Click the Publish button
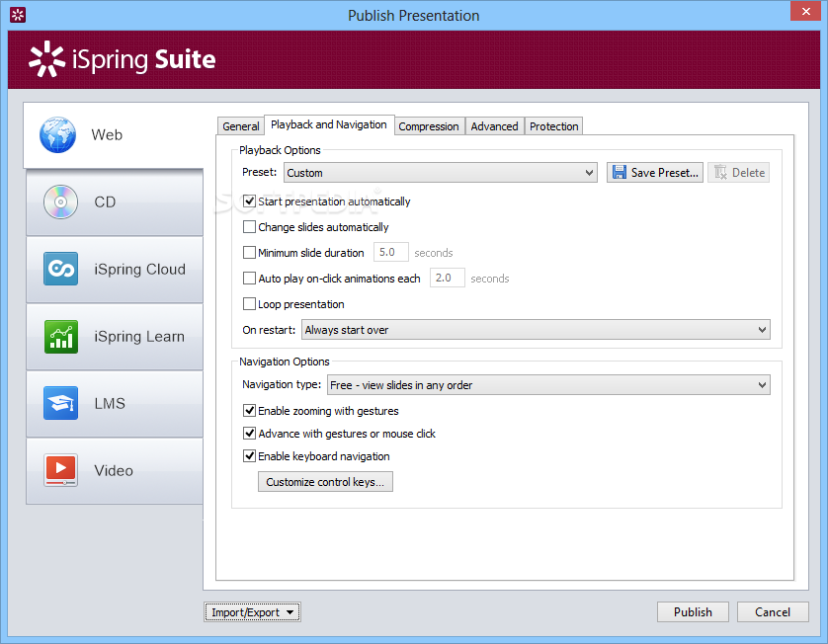 [693, 611]
